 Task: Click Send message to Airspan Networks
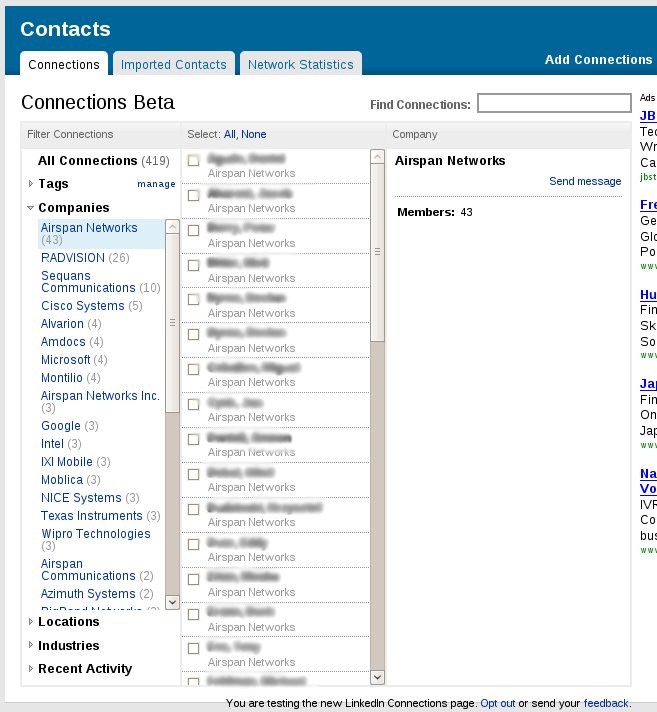pyautogui.click(x=585, y=181)
